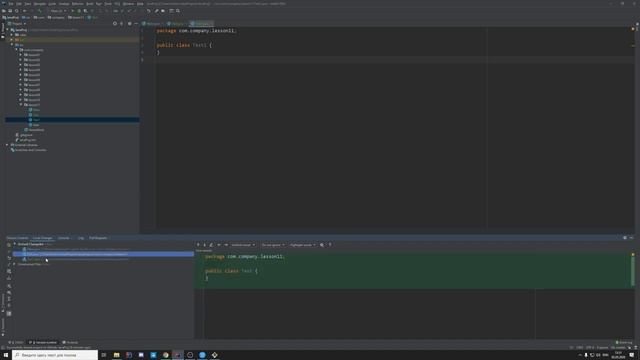Click diff settings gear icon
640x360 pixels.
pos(322,245)
